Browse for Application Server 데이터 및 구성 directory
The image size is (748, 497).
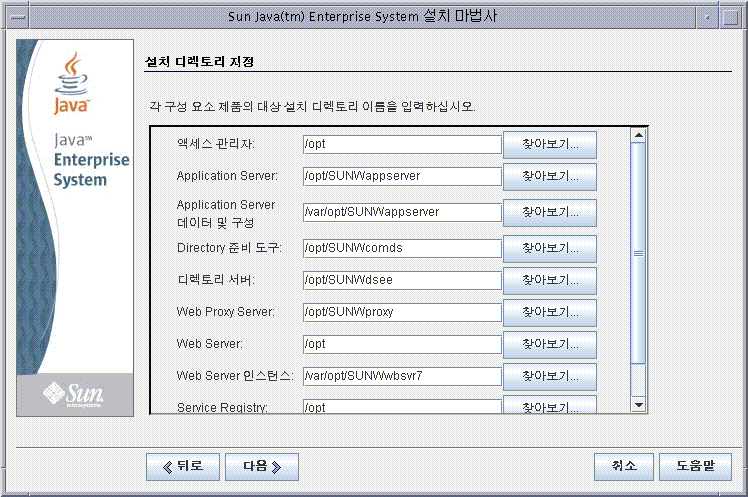[550, 213]
